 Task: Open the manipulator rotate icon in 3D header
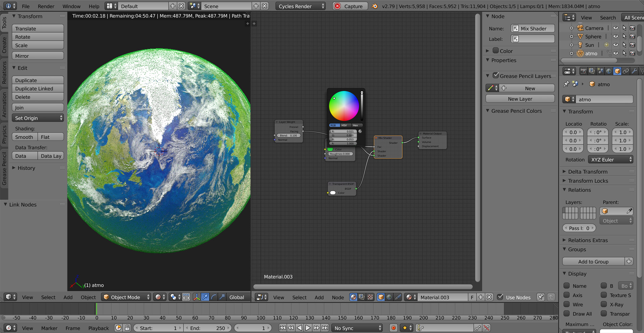pyautogui.click(x=214, y=297)
